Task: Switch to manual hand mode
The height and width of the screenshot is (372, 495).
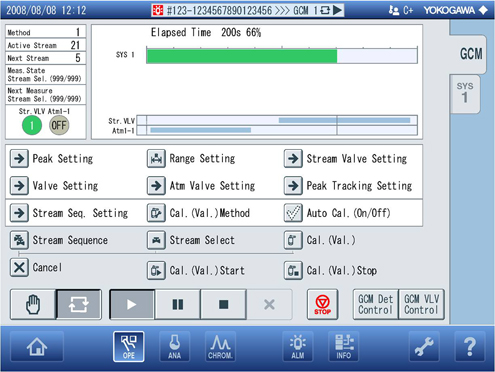Action: point(33,304)
